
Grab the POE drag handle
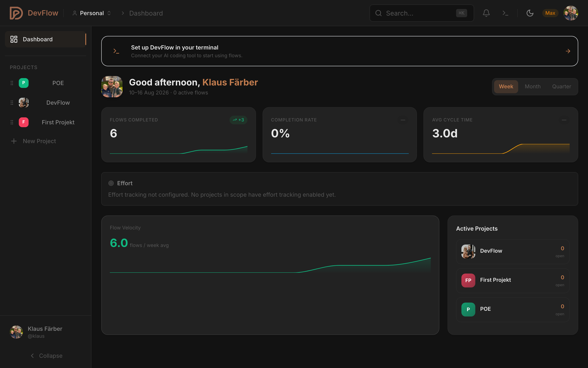(12, 83)
